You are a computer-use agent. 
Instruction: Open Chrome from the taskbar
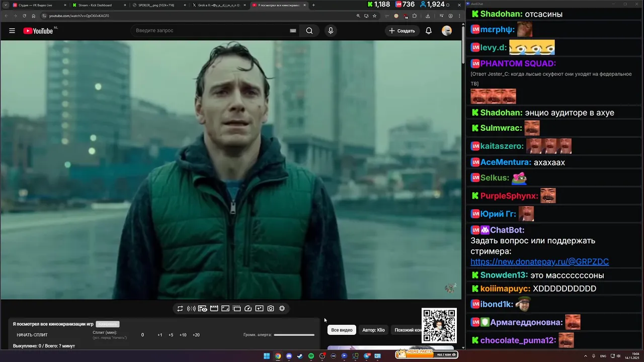click(278, 356)
